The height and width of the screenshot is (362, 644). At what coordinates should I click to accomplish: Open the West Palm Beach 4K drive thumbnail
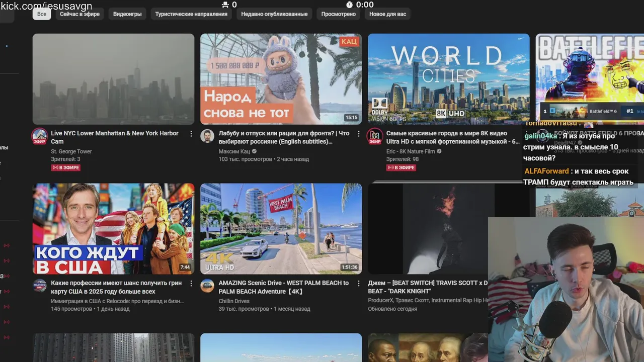pos(281,229)
